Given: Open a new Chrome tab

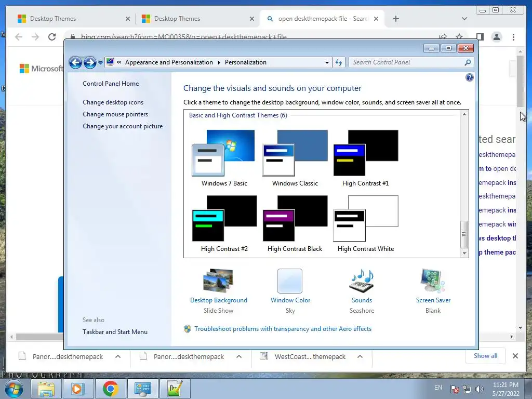Looking at the screenshot, I should (395, 19).
